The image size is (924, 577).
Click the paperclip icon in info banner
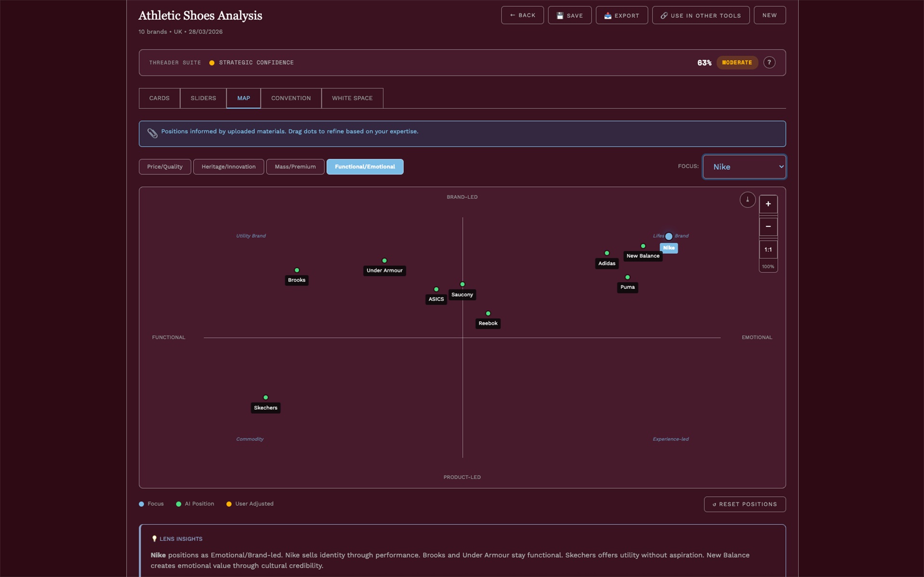tap(153, 133)
